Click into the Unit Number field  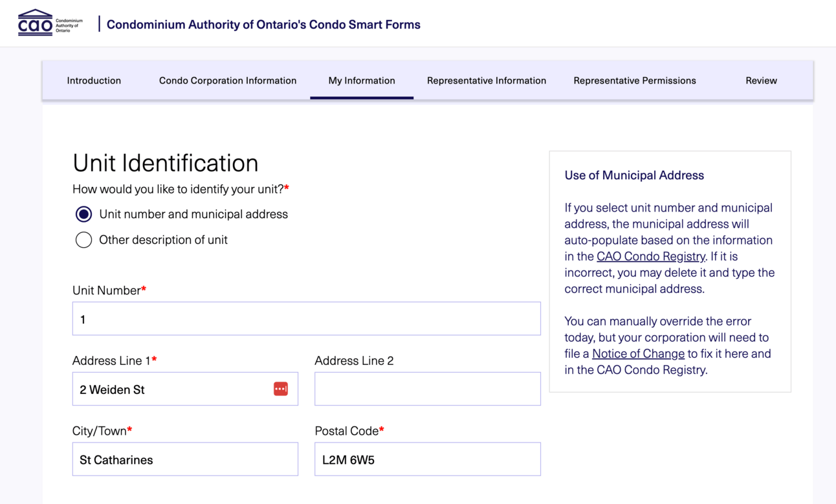[x=306, y=319]
